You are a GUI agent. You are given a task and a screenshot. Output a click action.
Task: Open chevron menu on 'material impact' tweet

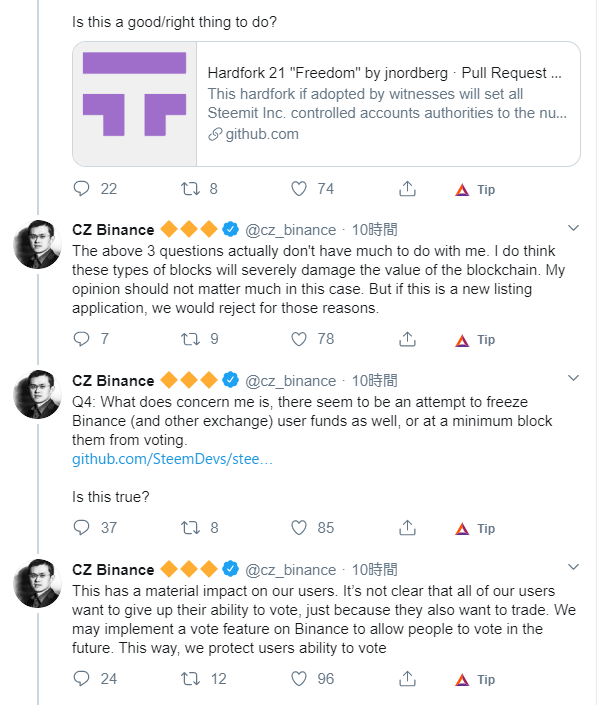pyautogui.click(x=572, y=568)
